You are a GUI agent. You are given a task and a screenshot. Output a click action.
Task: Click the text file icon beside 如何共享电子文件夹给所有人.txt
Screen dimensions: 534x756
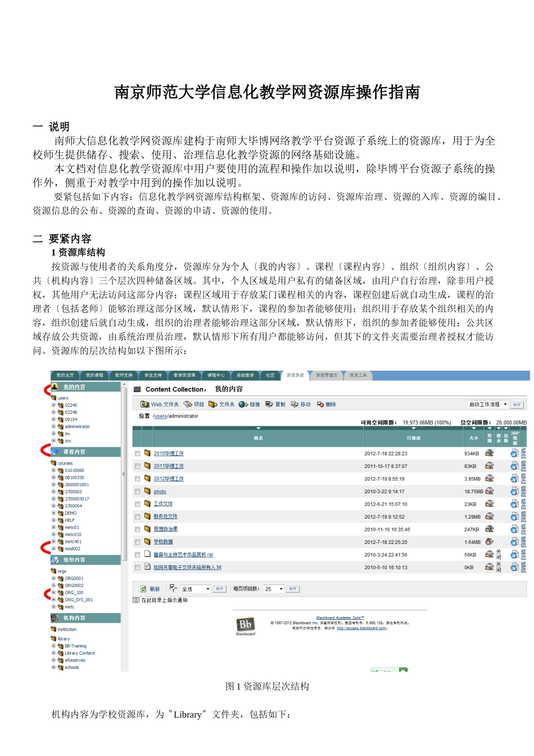tap(147, 567)
